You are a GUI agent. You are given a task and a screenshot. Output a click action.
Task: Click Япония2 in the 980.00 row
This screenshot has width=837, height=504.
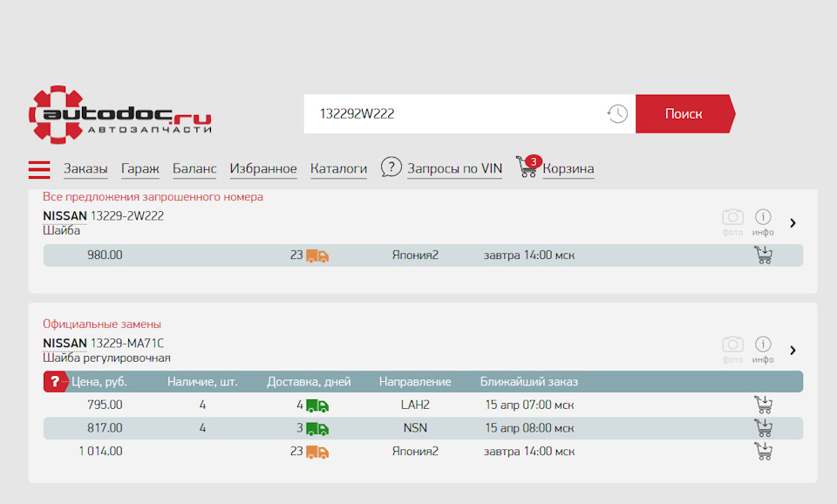coord(415,255)
